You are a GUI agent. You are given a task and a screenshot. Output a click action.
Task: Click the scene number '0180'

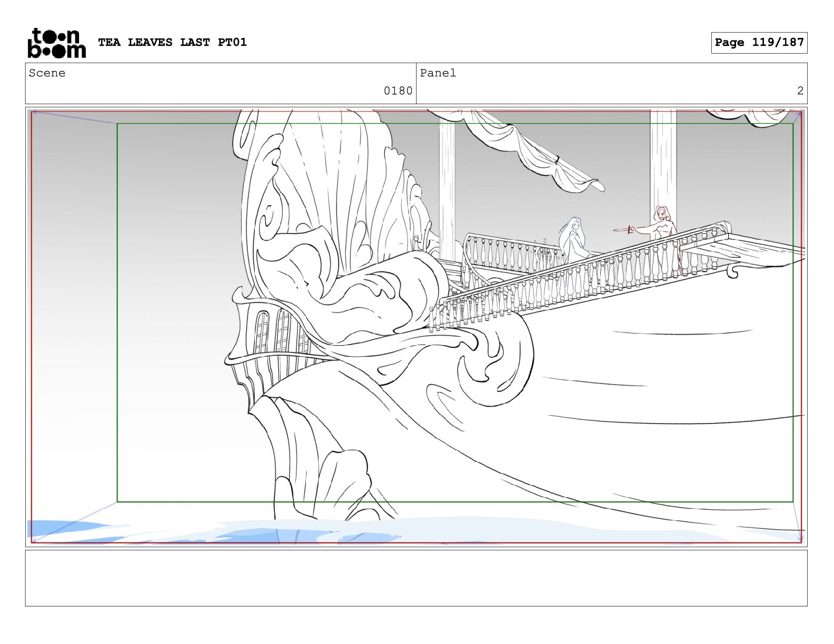click(x=398, y=91)
